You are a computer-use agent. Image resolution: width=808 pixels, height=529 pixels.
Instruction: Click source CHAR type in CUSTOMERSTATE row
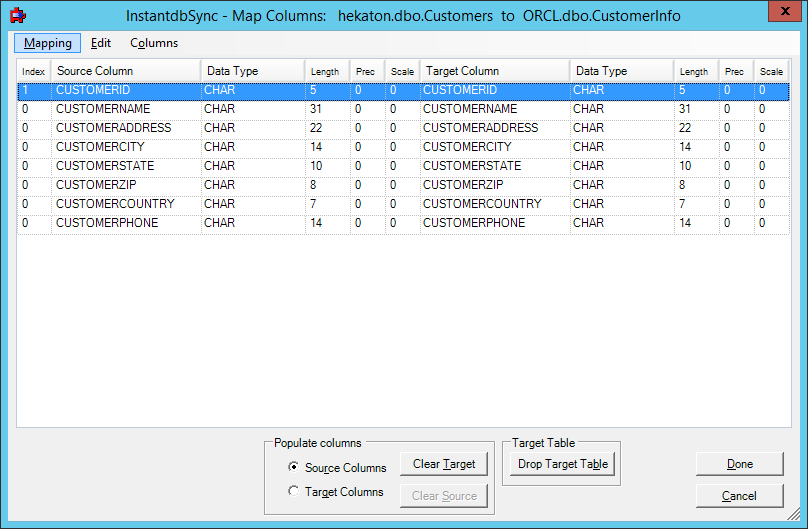pos(220,166)
